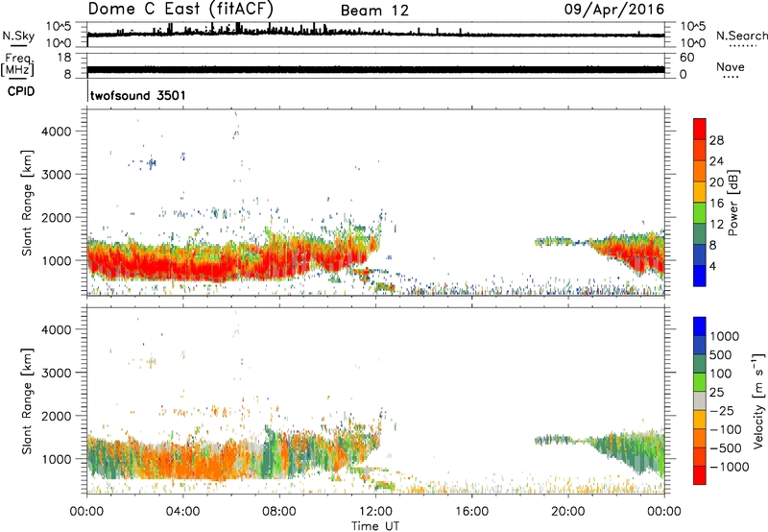
Task: Click the "16" power scale value
Action: (716, 204)
